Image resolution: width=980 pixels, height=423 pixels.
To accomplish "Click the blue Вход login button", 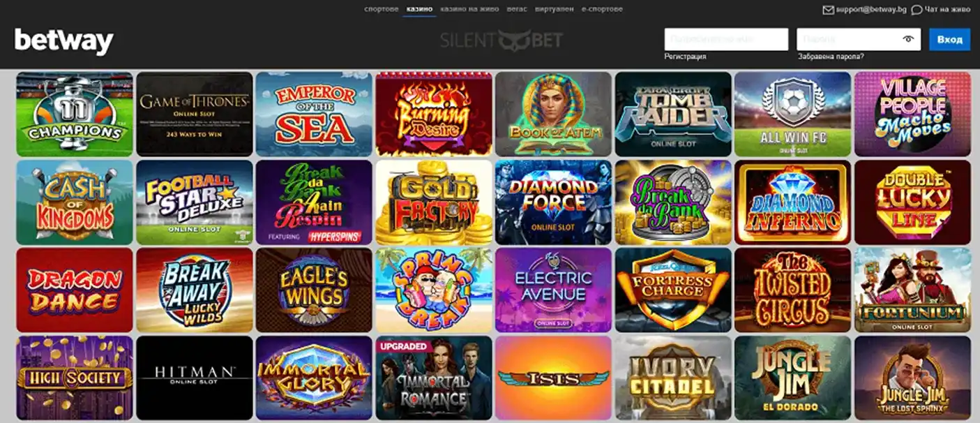I will 949,39.
